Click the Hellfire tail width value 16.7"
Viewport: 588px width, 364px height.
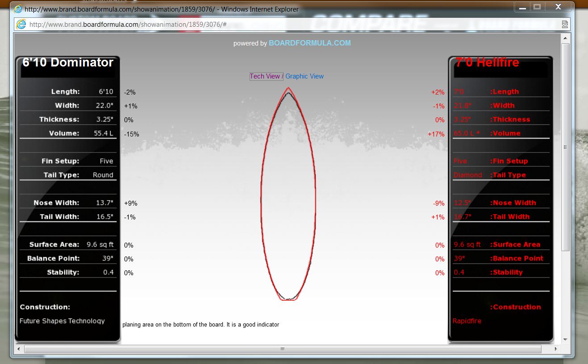pyautogui.click(x=463, y=217)
